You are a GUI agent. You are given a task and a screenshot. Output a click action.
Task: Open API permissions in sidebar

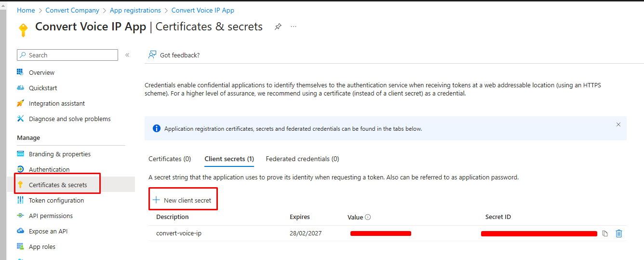(51, 216)
